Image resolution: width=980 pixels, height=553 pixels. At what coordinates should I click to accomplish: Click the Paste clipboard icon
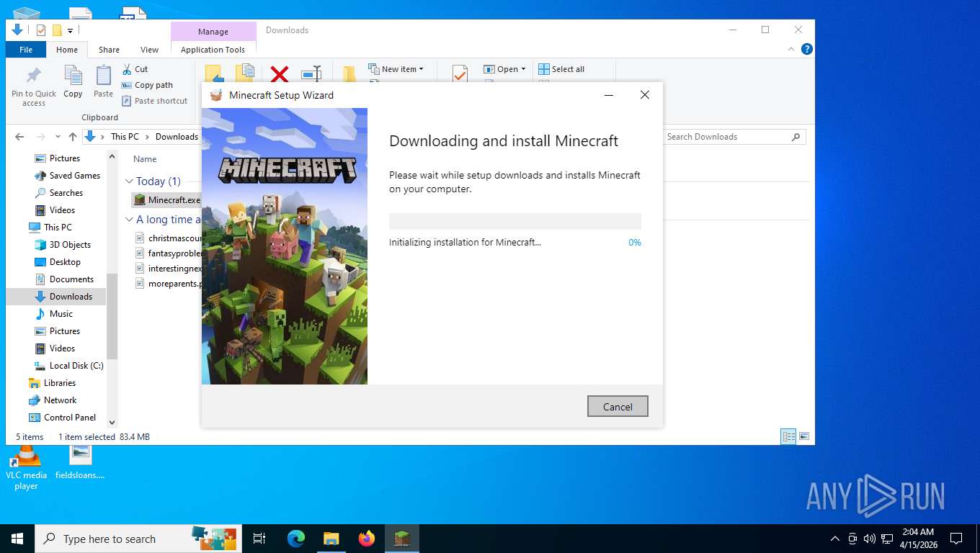tap(103, 81)
